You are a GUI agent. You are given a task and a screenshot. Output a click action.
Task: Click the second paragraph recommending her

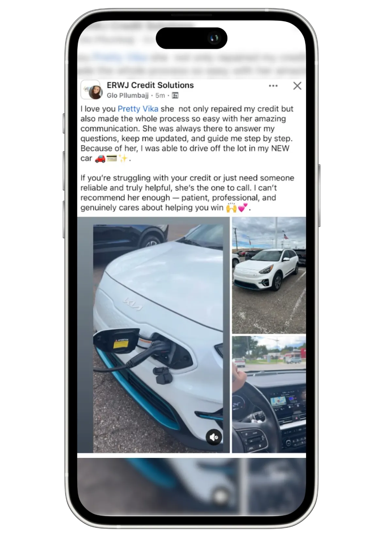click(x=188, y=193)
